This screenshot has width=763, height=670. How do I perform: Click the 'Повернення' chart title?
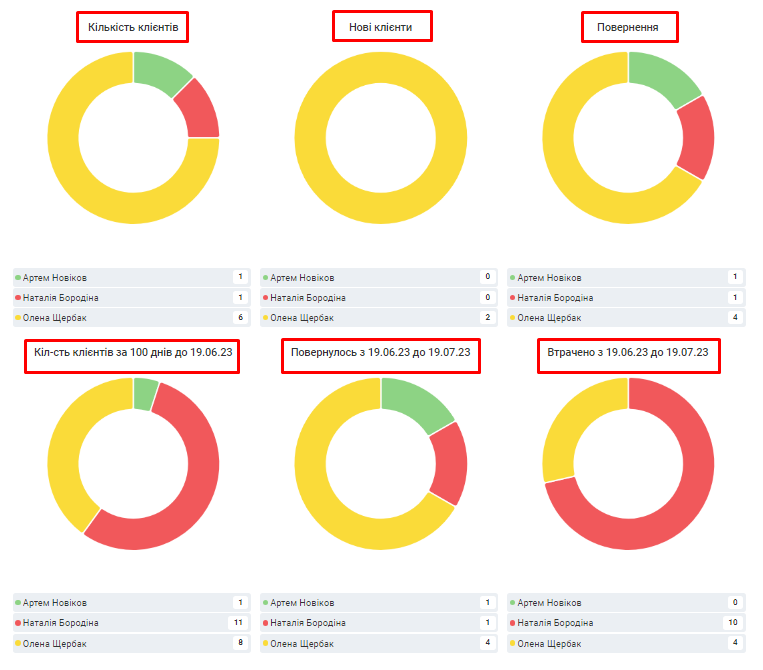(628, 27)
